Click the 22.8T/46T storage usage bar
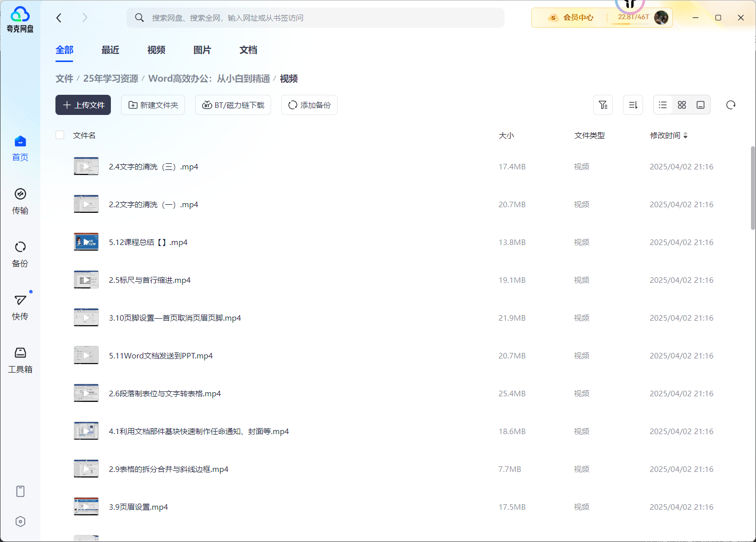This screenshot has width=756, height=542. tap(634, 18)
